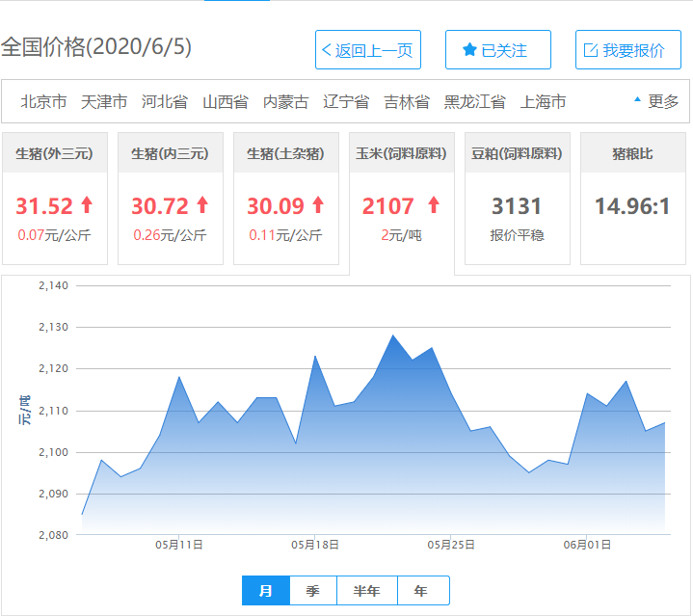
Task: Select 北京市 region
Action: [43, 101]
